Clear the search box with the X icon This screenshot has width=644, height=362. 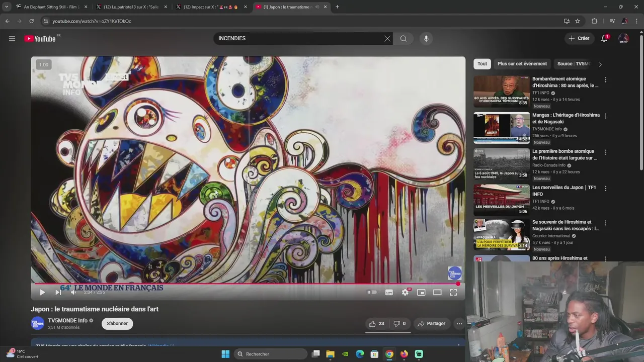click(387, 38)
